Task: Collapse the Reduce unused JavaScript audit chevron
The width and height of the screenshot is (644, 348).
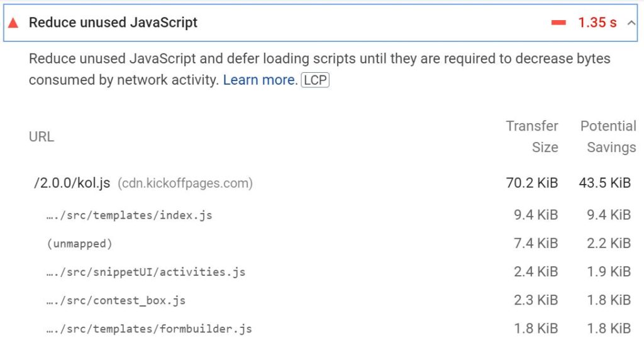Action: click(x=631, y=23)
